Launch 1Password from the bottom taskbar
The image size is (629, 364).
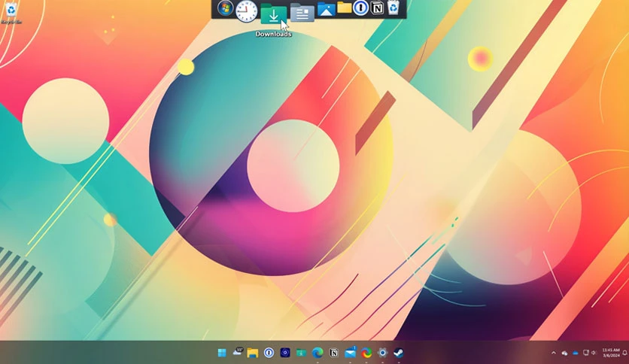269,353
